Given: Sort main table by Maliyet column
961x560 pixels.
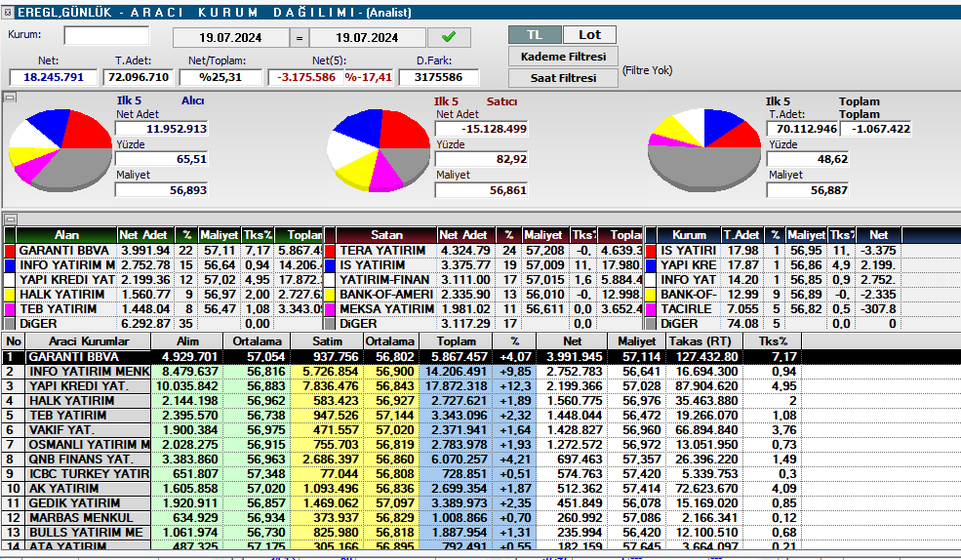Looking at the screenshot, I should [636, 341].
